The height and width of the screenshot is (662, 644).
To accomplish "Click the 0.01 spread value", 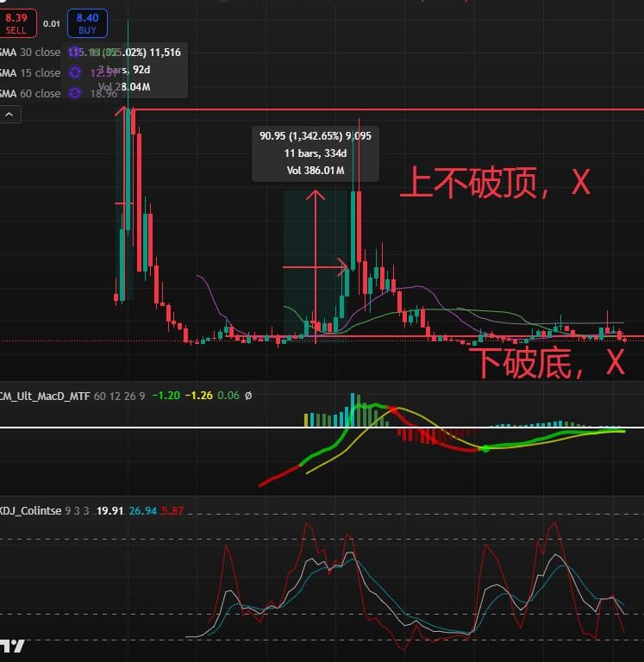I will coord(52,23).
